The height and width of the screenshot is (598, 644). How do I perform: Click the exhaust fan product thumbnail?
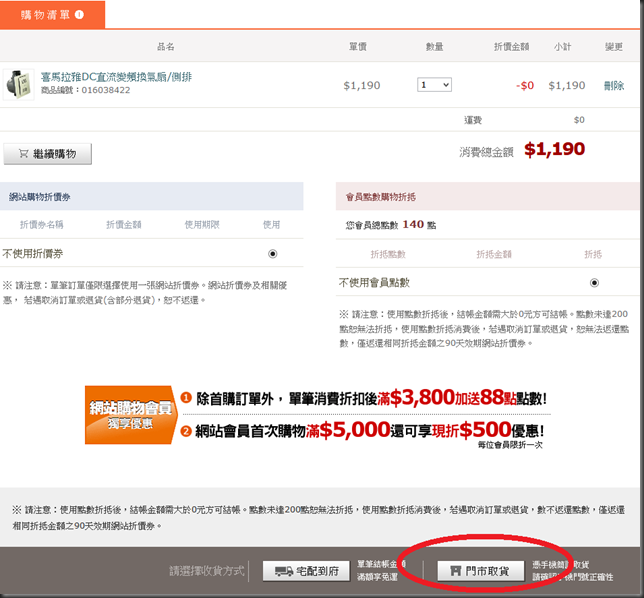pyautogui.click(x=18, y=85)
